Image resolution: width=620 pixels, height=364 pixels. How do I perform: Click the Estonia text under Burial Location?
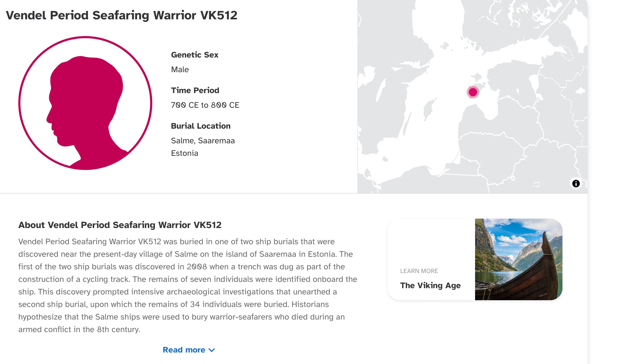pos(184,153)
